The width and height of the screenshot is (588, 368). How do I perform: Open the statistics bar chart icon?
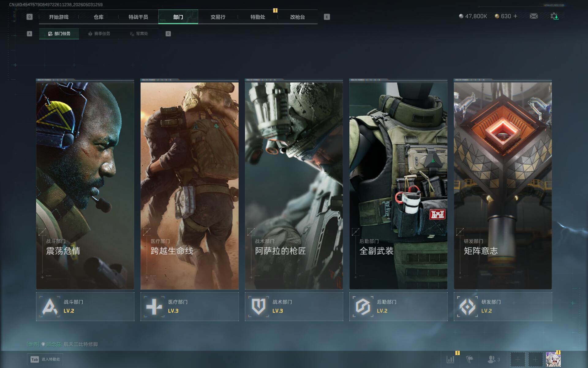tap(450, 359)
